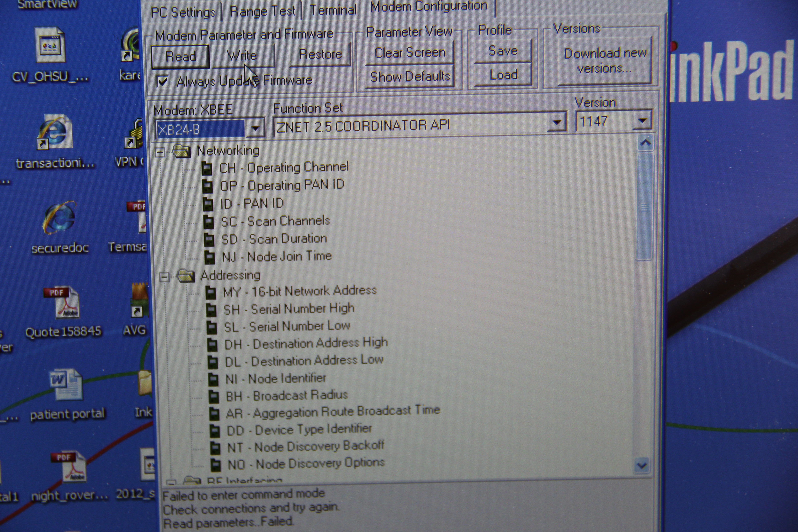This screenshot has width=798, height=532.
Task: Click the Addressing folder icon
Action: [x=186, y=276]
